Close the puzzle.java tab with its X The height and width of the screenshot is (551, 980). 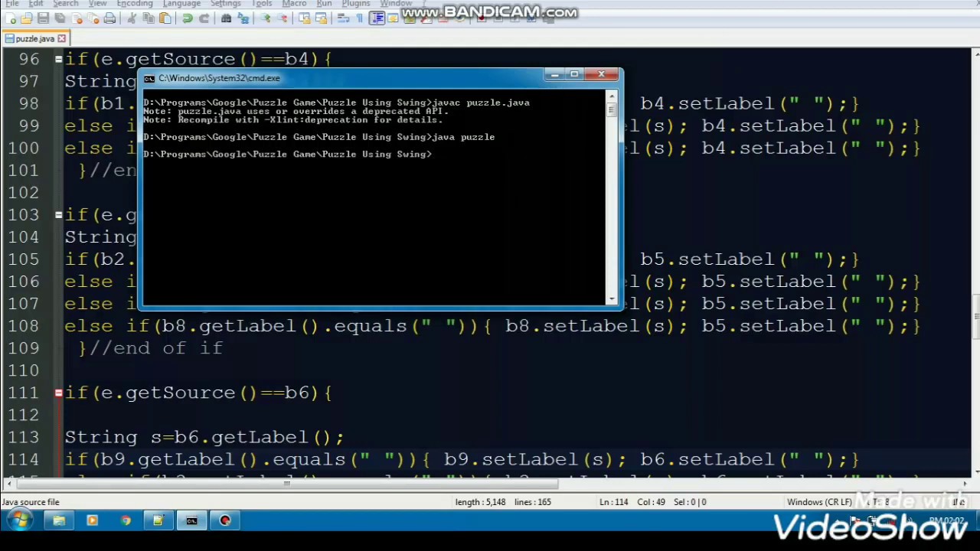click(x=61, y=38)
